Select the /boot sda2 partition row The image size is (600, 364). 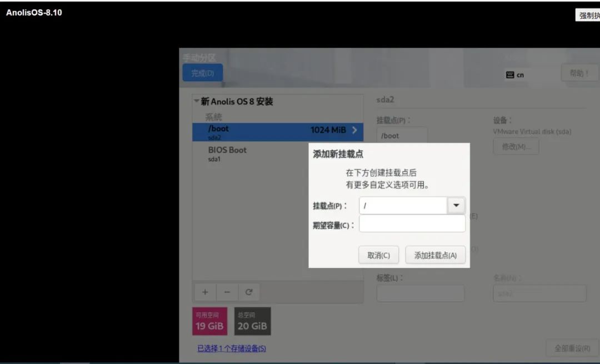277,132
